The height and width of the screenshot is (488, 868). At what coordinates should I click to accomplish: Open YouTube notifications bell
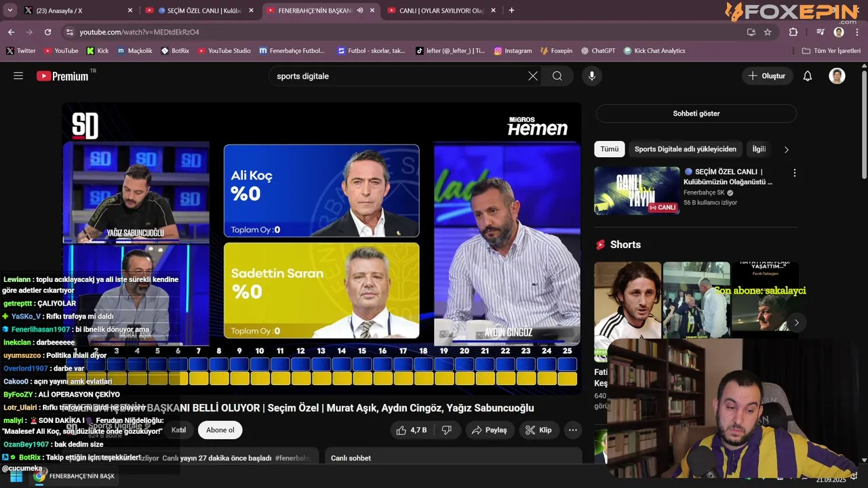click(x=808, y=76)
